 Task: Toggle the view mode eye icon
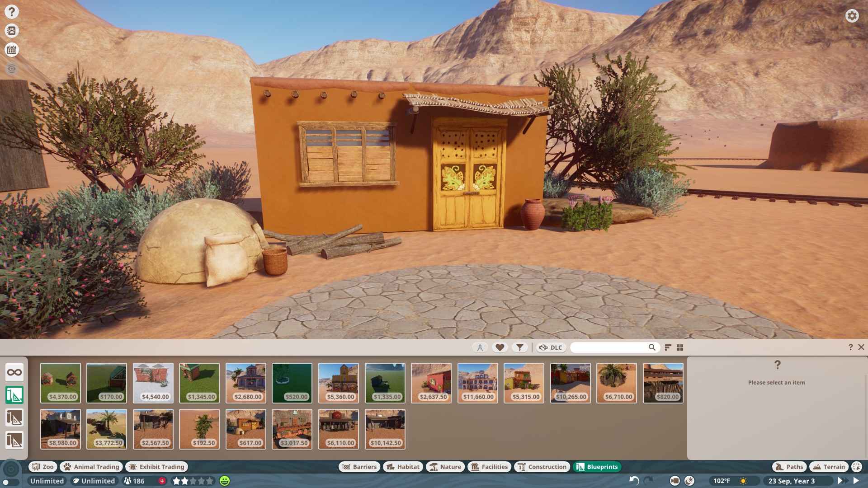click(x=12, y=69)
